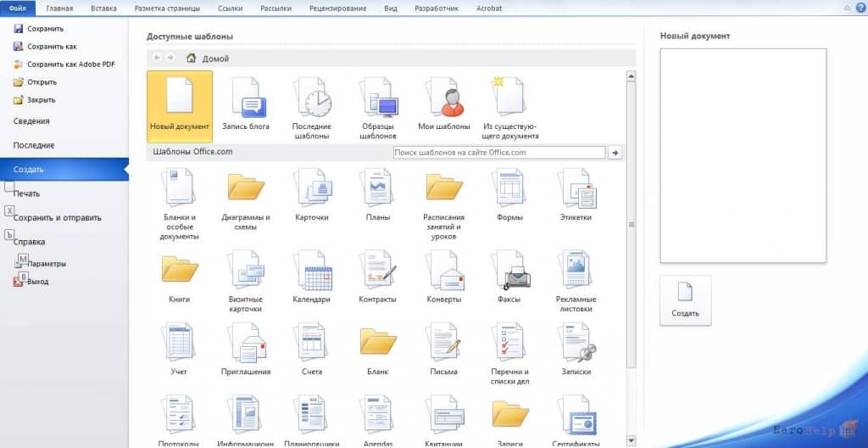Click the Домой home icon in breadcrumb
The height and width of the screenshot is (448, 868).
[x=191, y=58]
